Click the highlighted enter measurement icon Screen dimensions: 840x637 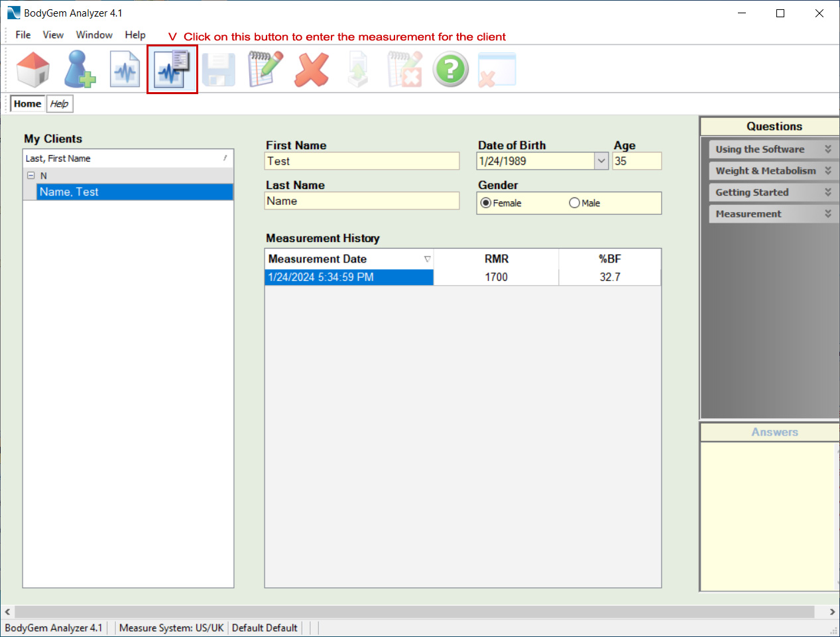(172, 70)
